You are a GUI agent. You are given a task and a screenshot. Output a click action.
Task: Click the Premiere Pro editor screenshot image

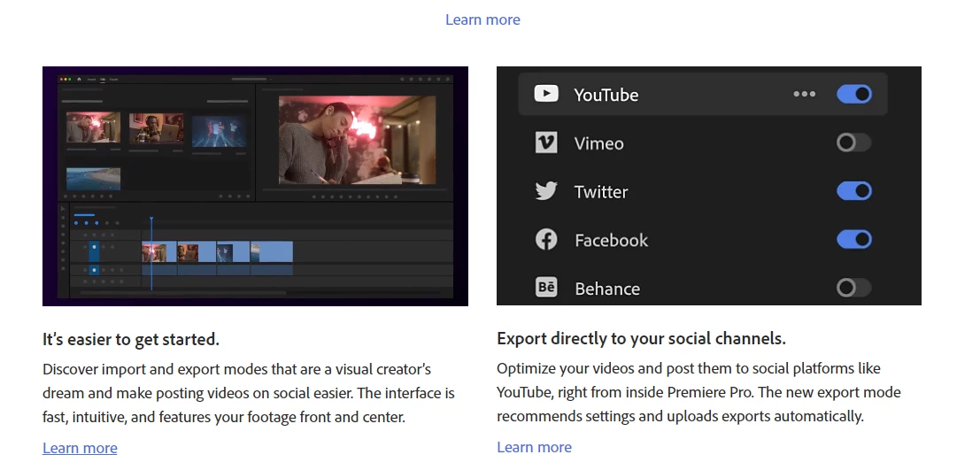(255, 186)
